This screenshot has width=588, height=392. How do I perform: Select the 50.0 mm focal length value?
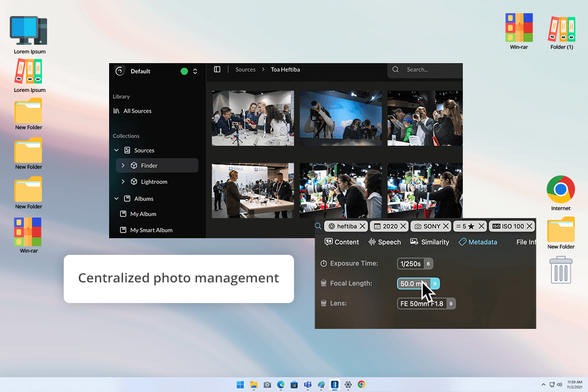[418, 284]
